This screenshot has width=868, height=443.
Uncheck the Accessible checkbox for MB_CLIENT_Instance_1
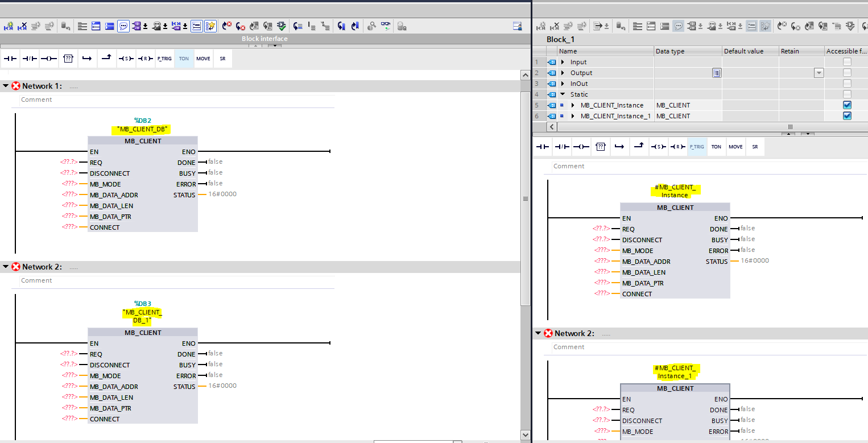point(847,116)
